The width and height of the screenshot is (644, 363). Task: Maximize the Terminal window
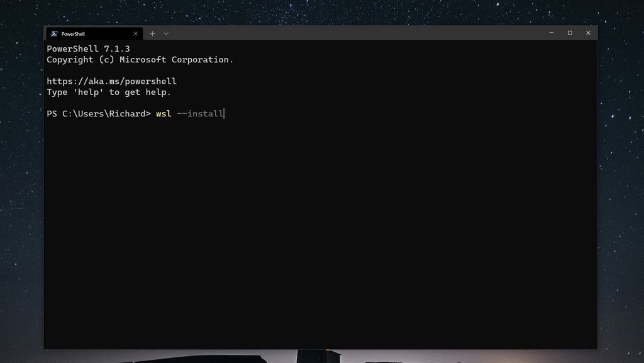point(570,33)
